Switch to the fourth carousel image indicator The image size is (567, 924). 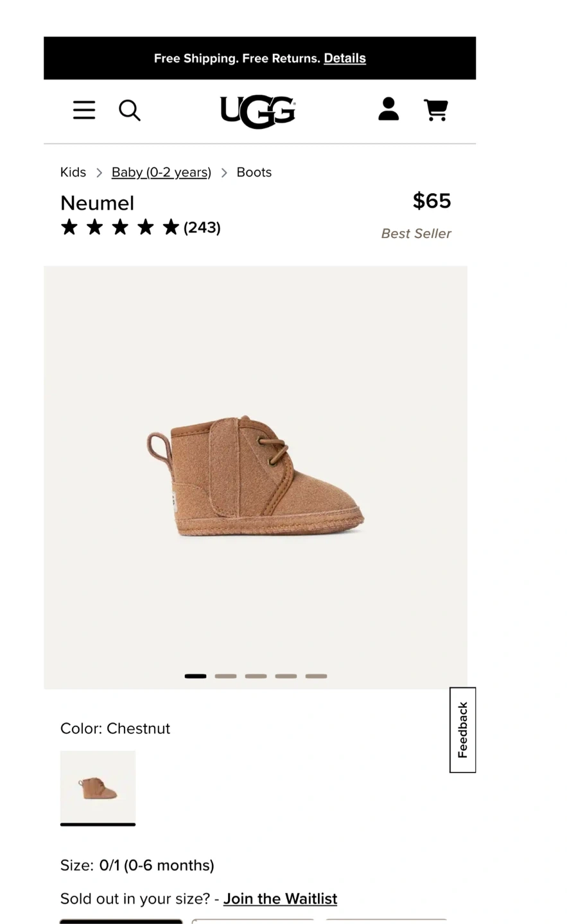(286, 676)
